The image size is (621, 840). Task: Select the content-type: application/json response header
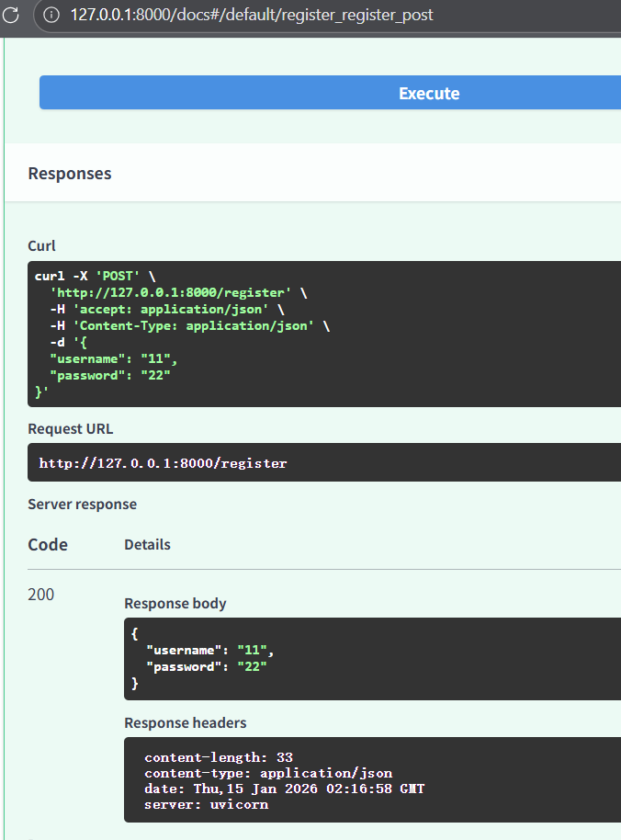click(268, 773)
